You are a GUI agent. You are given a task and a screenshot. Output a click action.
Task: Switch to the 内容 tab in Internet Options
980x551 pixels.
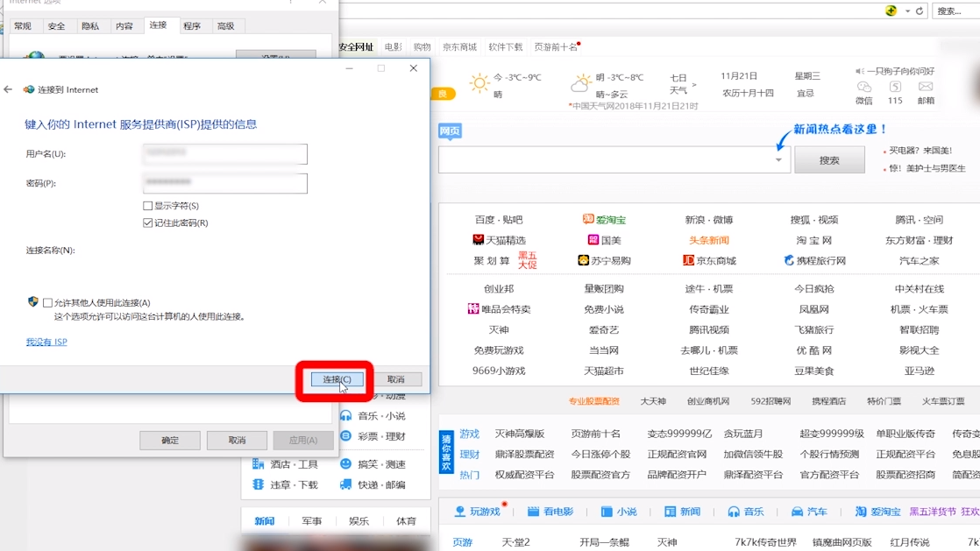click(124, 25)
